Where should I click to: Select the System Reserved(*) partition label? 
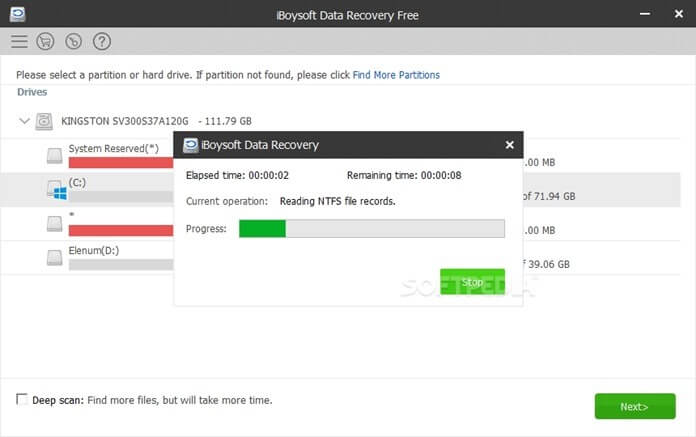click(114, 149)
